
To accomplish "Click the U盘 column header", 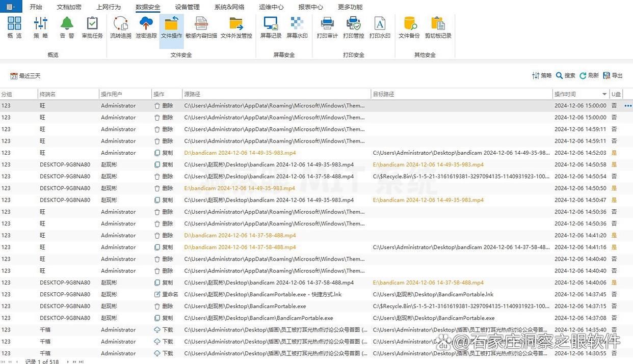I will [616, 94].
